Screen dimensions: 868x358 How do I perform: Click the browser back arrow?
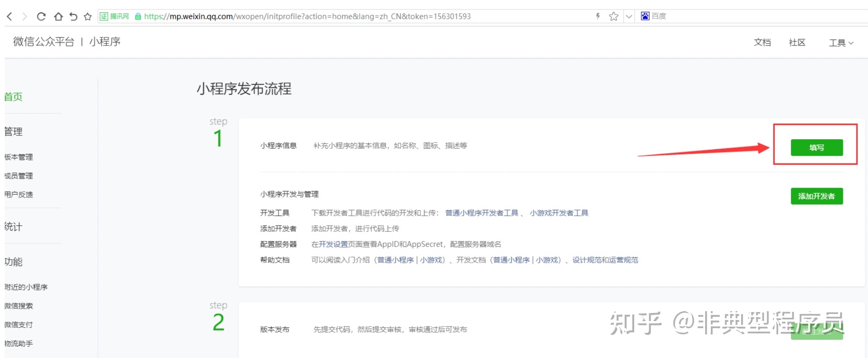coord(9,17)
